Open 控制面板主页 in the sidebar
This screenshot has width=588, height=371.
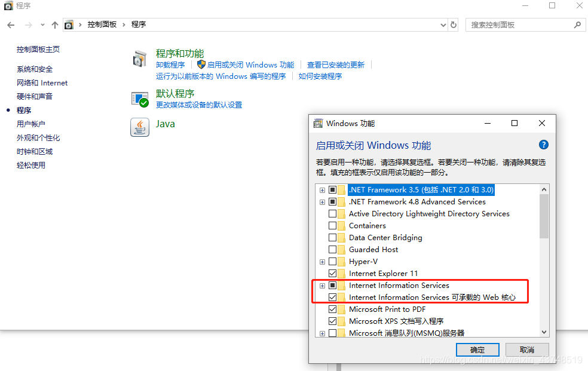click(x=38, y=50)
